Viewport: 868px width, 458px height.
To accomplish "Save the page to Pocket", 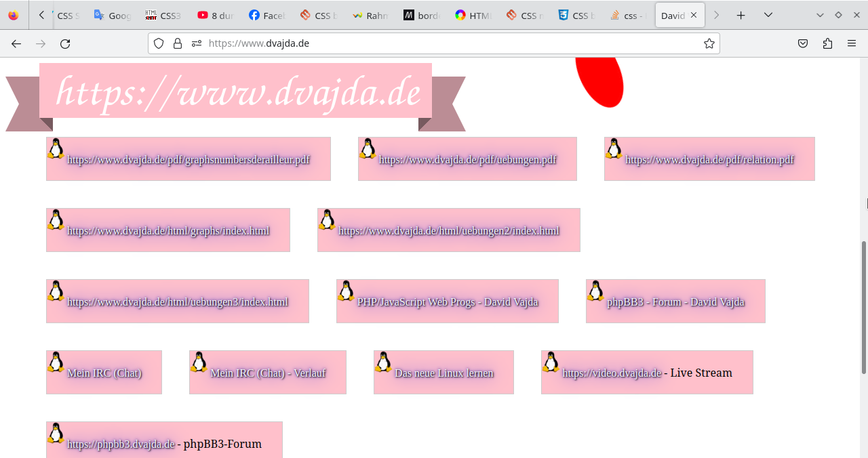I will [x=803, y=43].
